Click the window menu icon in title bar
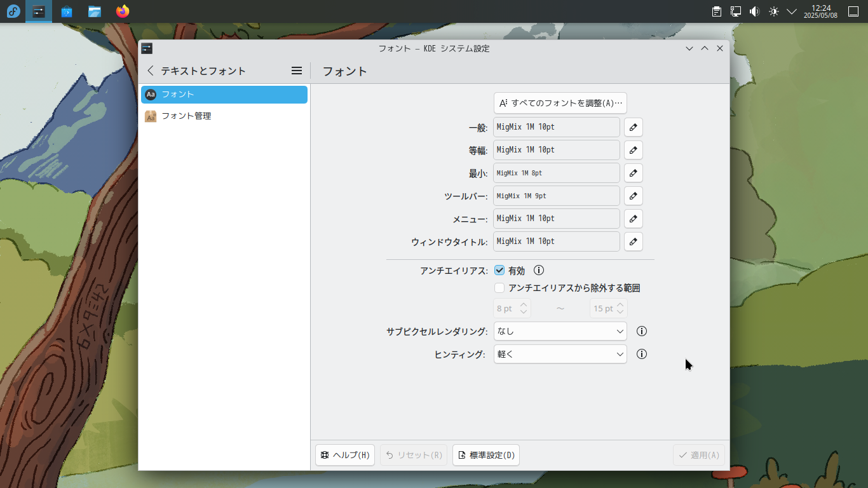 click(147, 48)
